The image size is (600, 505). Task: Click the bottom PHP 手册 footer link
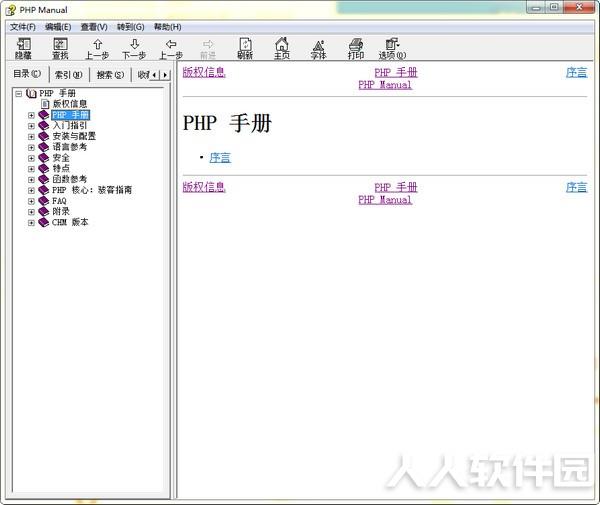396,187
